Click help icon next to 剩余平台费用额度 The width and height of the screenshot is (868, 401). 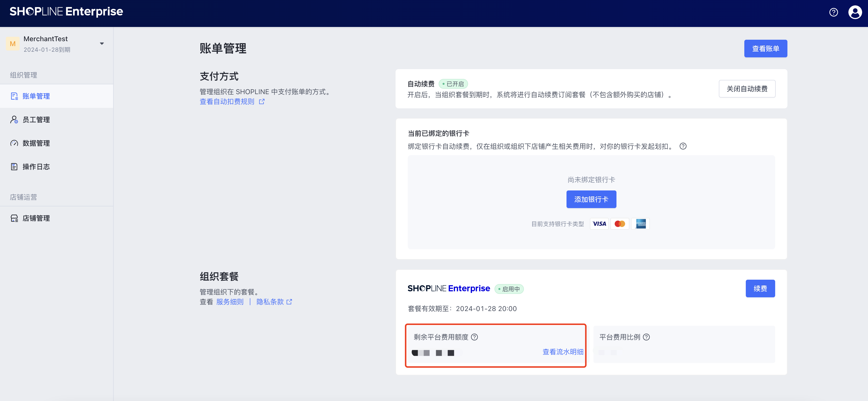[474, 337]
